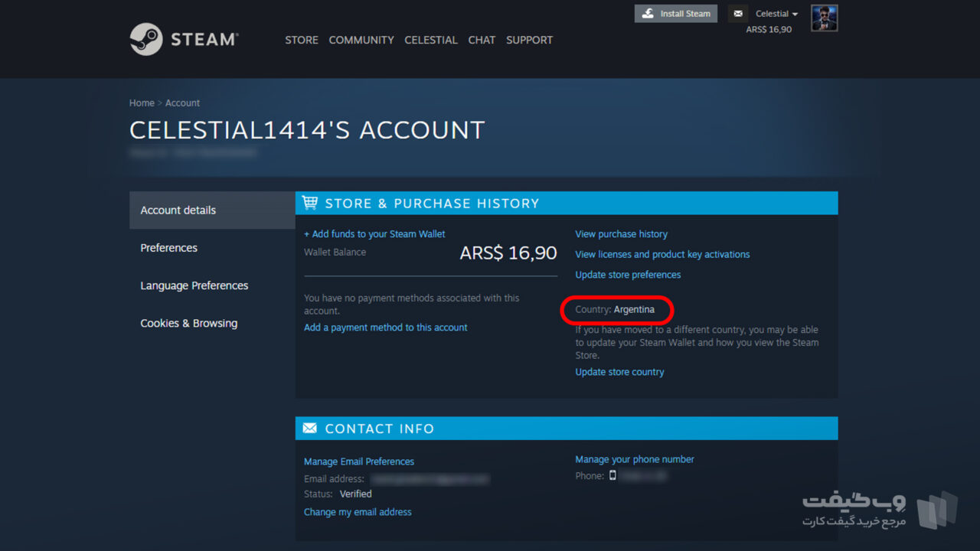
Task: Open View licenses and product key activations
Action: click(x=662, y=254)
